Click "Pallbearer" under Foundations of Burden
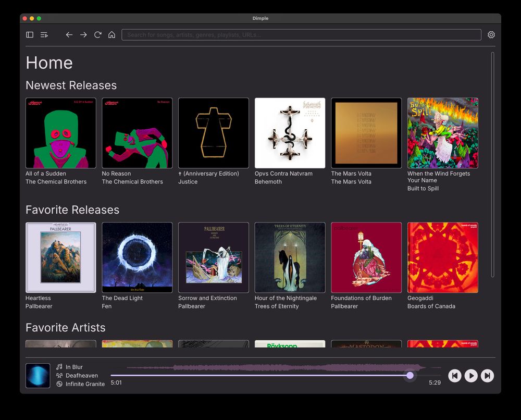The width and height of the screenshot is (521, 420). (344, 306)
